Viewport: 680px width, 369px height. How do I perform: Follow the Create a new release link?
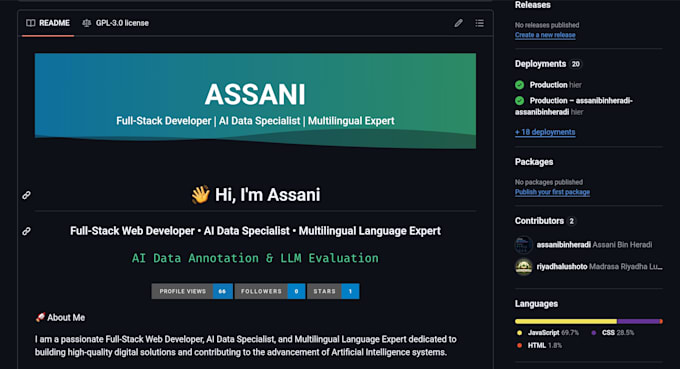pos(545,35)
